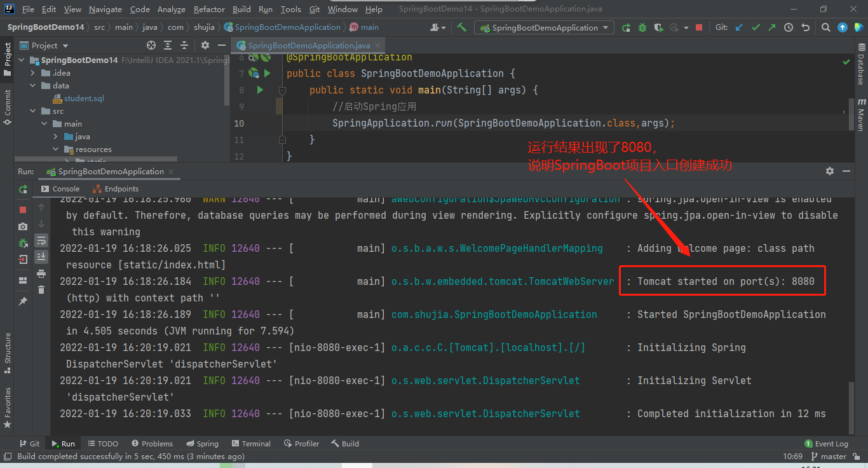Click the blue IDE update arrow icon
This screenshot has width=868, height=468.
pyautogui.click(x=842, y=27)
